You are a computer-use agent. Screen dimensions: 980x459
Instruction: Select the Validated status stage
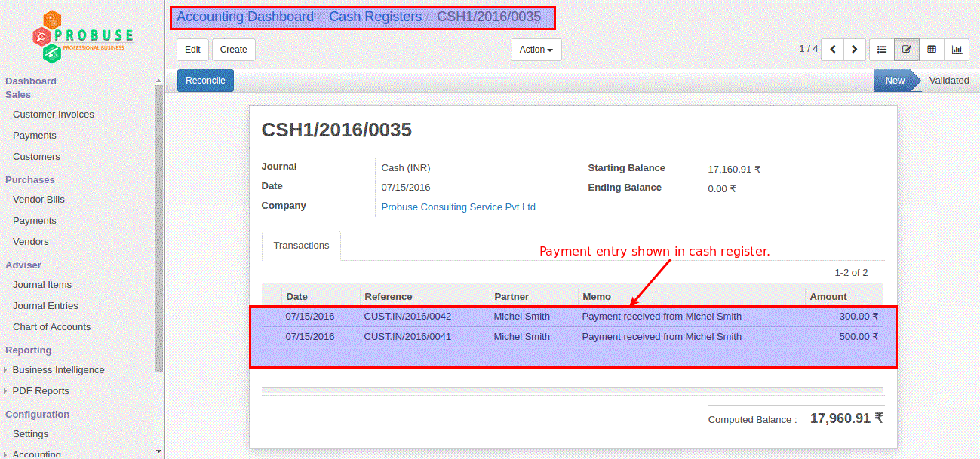(949, 81)
